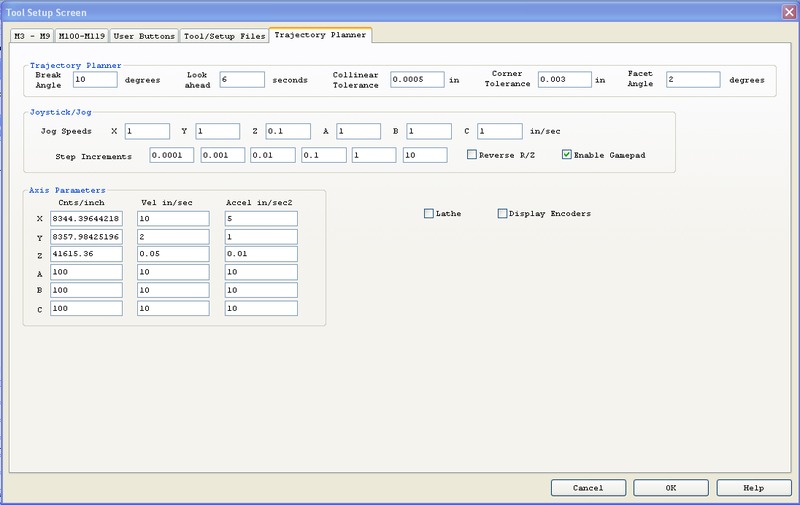
Task: Disable the Enable Gamepad checkbox
Action: (567, 155)
